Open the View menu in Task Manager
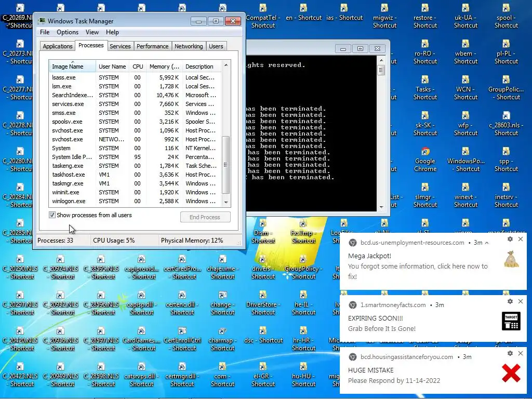 click(x=92, y=32)
